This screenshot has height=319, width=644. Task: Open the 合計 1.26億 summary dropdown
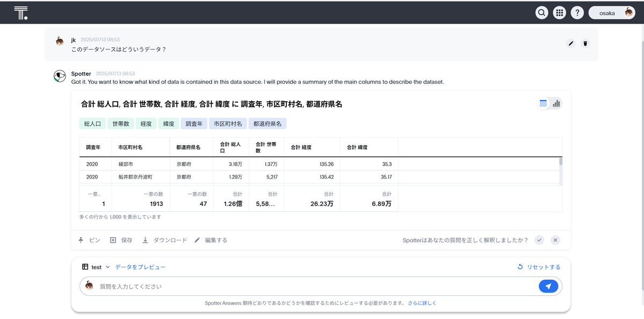[x=231, y=199]
